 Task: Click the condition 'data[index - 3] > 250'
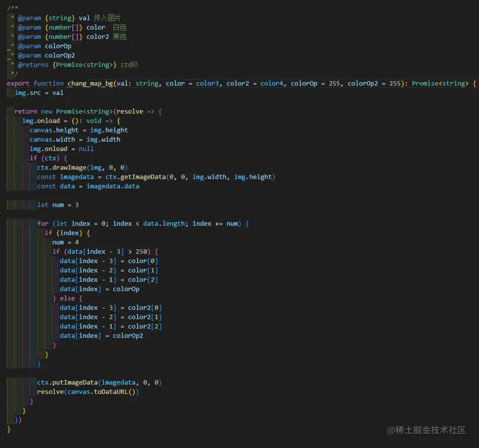107,252
